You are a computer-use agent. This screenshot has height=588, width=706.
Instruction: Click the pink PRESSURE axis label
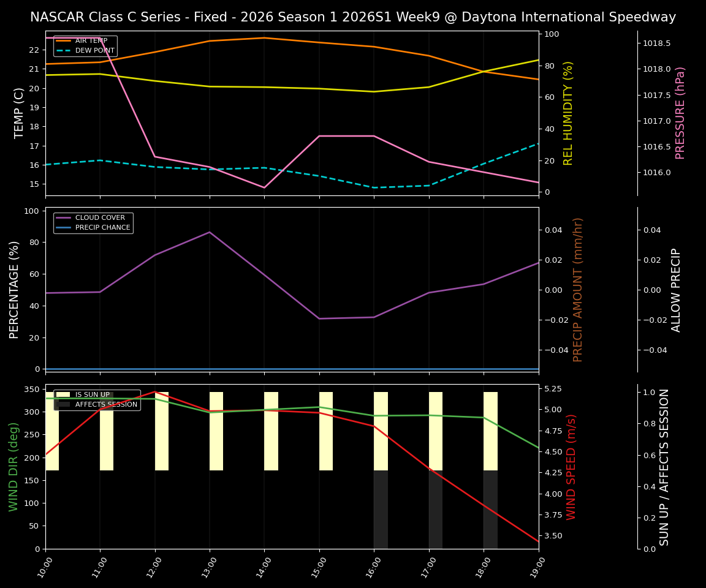point(680,112)
